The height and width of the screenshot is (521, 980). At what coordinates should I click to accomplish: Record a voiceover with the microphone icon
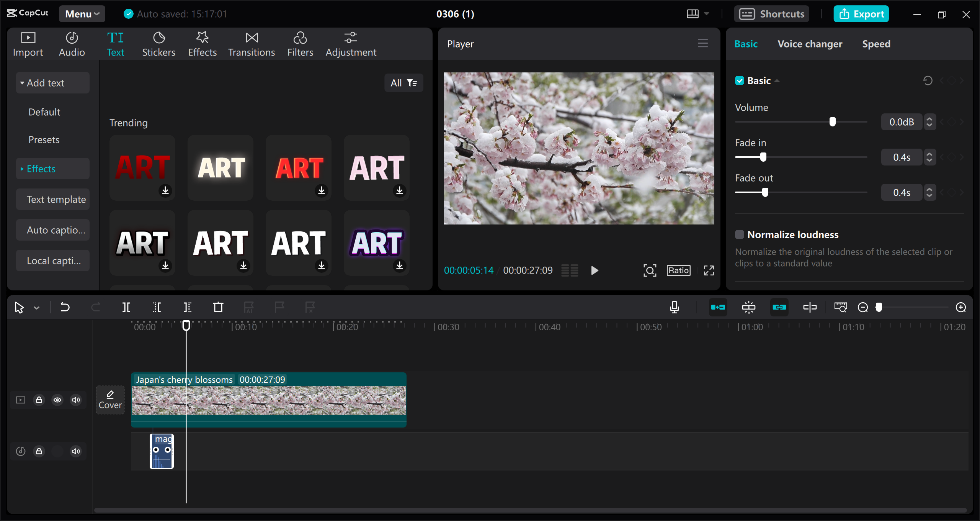pos(675,307)
